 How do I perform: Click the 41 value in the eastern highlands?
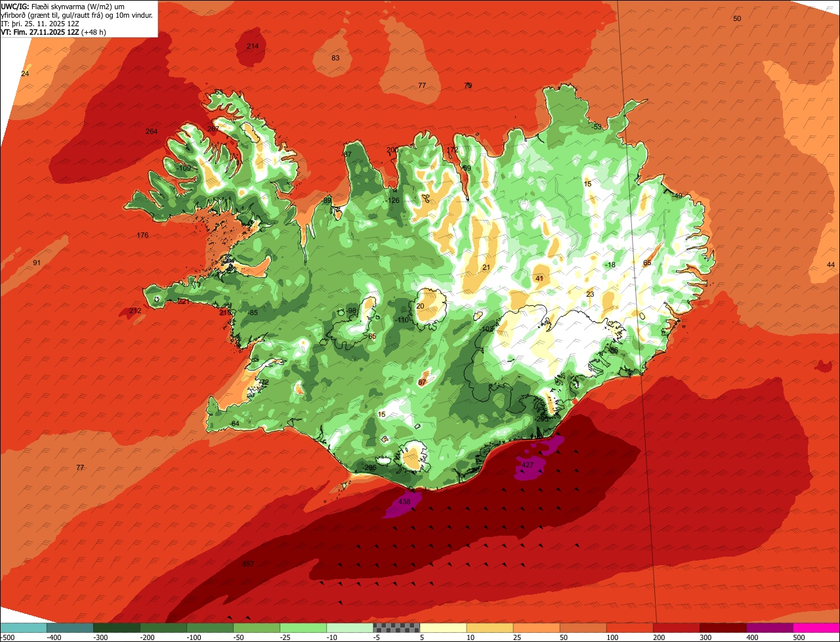pos(539,278)
